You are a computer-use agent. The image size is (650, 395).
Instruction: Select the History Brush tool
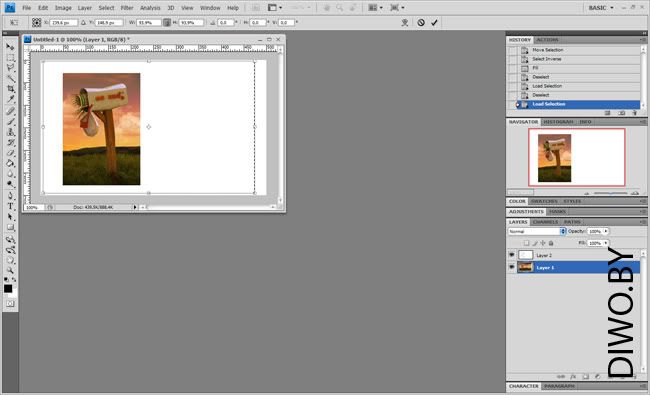tap(10, 143)
